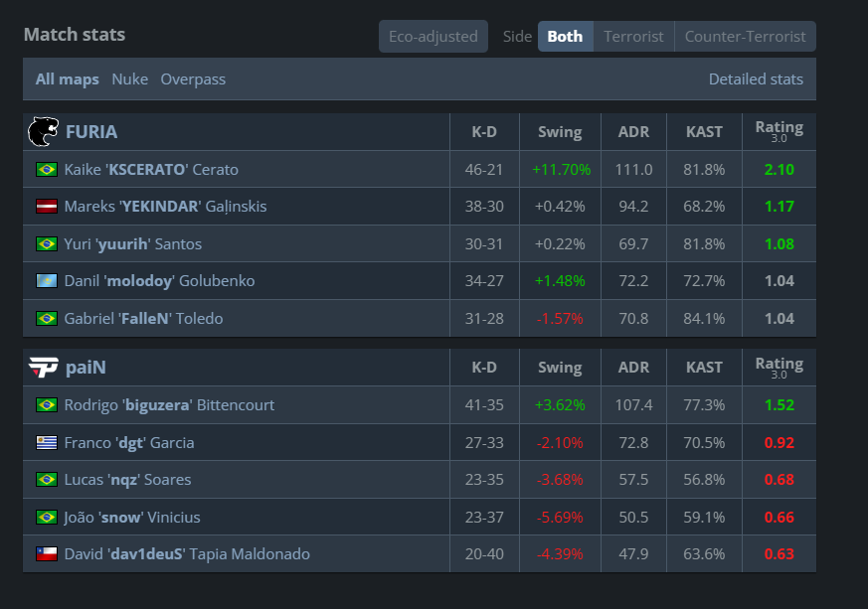Click yuurih's Brazil flag icon
The width and height of the screenshot is (868, 609).
47,244
